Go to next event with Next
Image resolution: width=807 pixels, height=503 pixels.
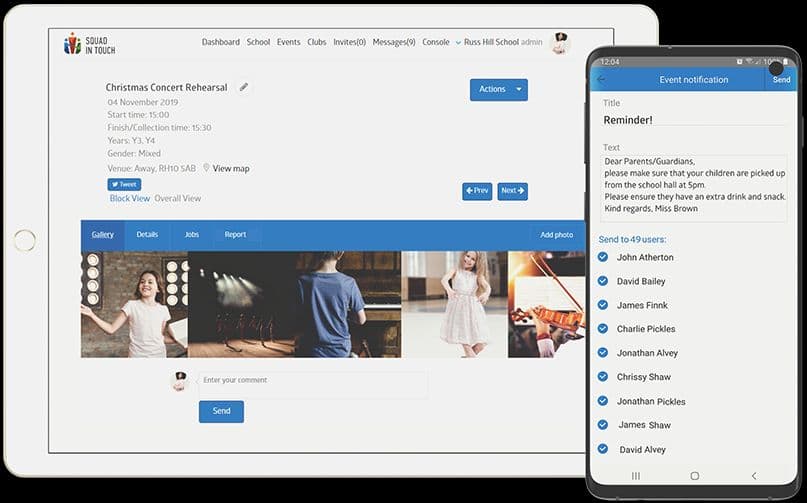(513, 191)
